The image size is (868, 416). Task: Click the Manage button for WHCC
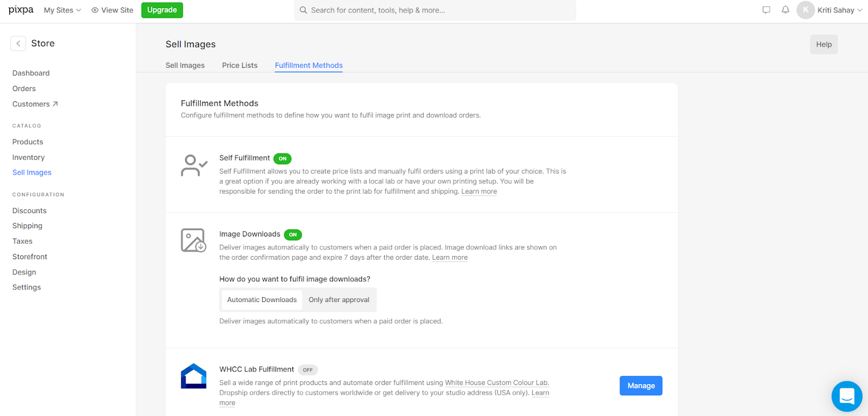pos(641,386)
